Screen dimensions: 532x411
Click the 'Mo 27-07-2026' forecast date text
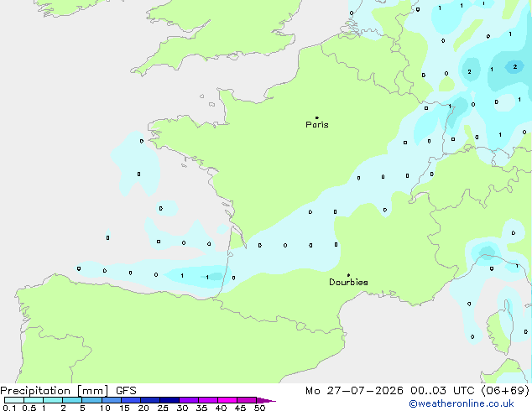pyautogui.click(x=354, y=391)
